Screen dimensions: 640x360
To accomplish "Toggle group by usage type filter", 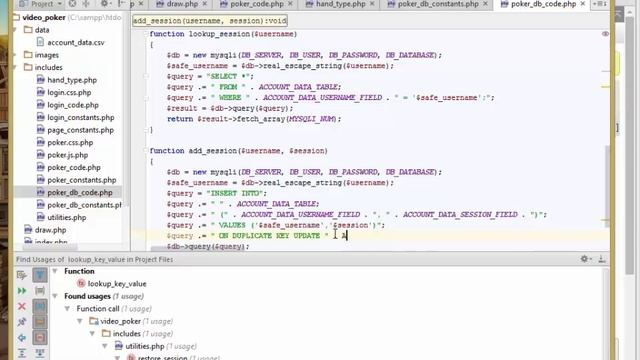I will click(x=40, y=275).
